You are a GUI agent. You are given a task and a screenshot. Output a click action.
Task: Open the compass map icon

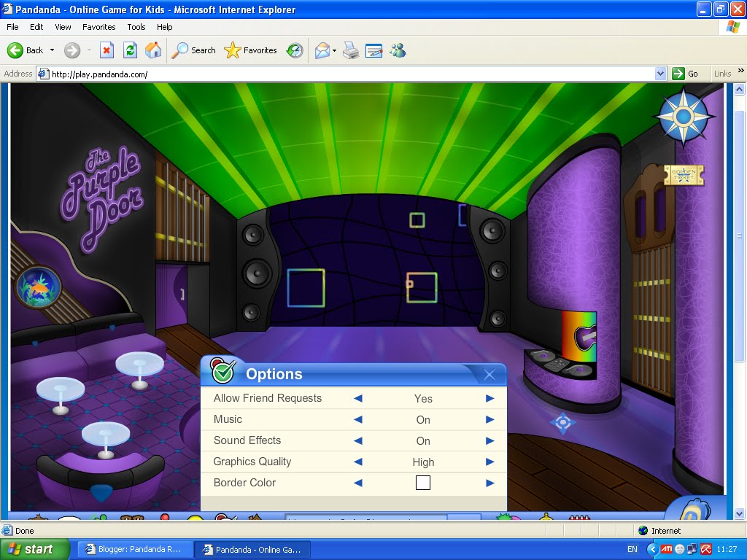pyautogui.click(x=684, y=117)
